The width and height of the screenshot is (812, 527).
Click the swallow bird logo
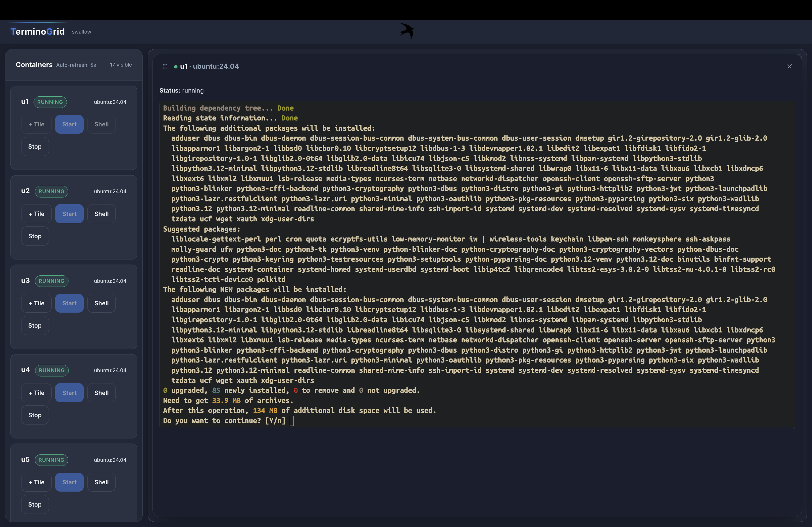coord(406,31)
